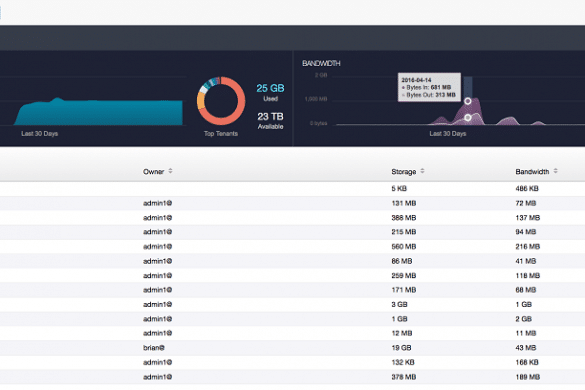Select the row with 259 MB storage
Image resolution: width=585 pixels, height=390 pixels.
(x=292, y=276)
